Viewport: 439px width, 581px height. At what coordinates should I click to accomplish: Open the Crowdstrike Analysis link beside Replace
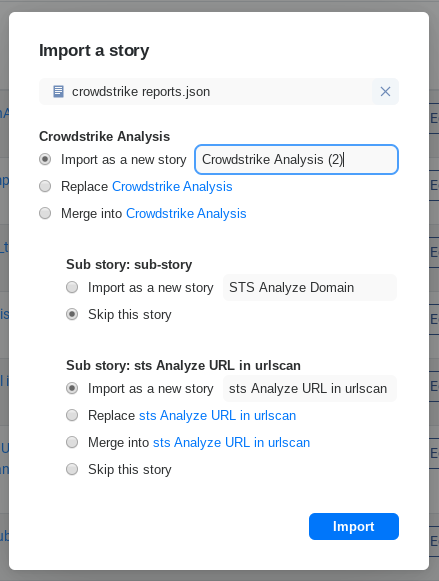tap(172, 186)
